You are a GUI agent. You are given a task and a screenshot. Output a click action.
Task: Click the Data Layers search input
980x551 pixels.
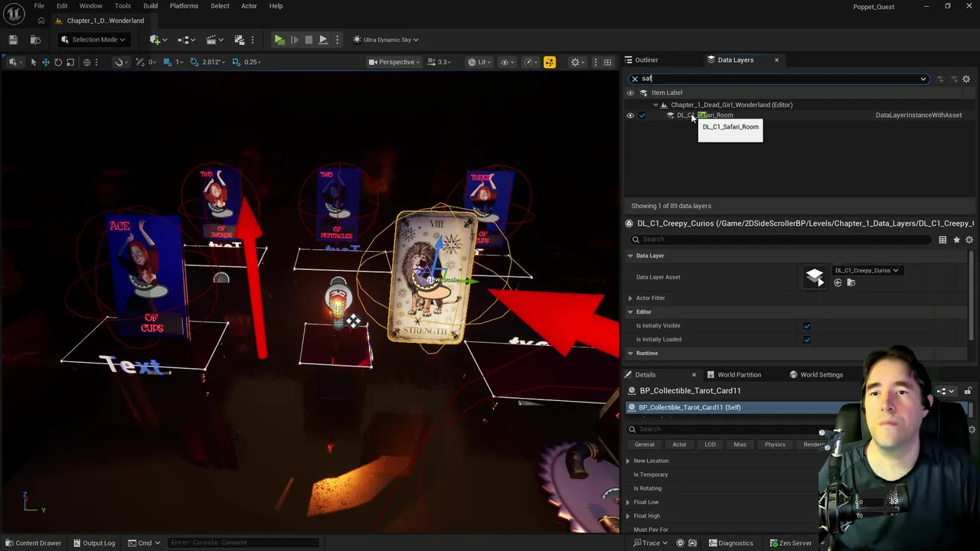tap(781, 79)
